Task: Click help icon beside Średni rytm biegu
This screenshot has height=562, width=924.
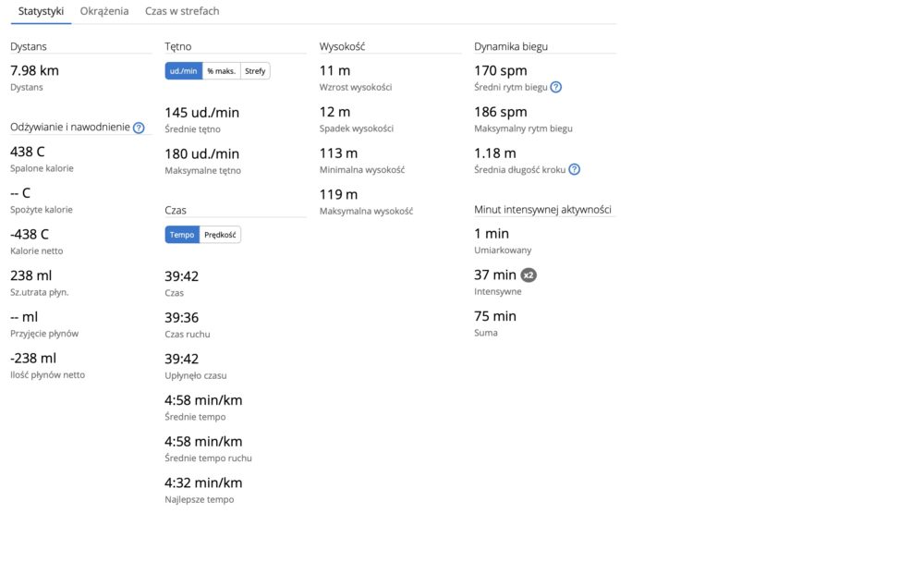Action: coord(555,87)
